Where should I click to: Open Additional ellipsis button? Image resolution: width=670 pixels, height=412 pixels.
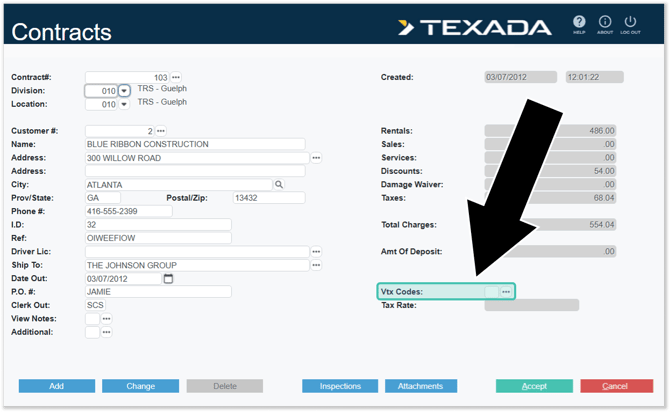click(x=106, y=332)
